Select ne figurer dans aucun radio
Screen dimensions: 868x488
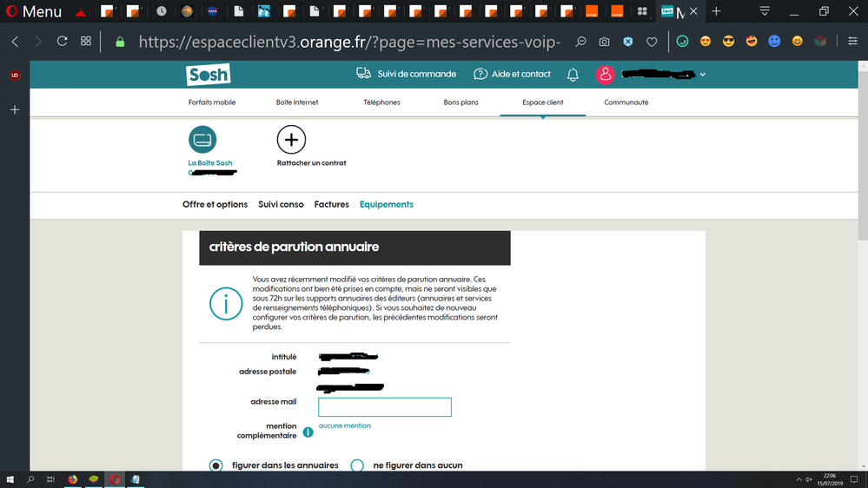pos(357,465)
